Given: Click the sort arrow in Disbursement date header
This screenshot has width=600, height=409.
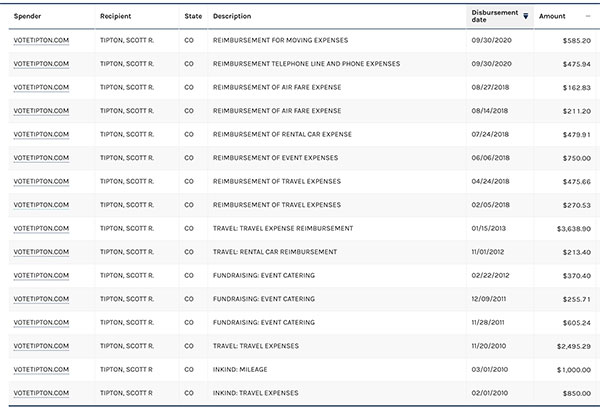Looking at the screenshot, I should click(525, 17).
